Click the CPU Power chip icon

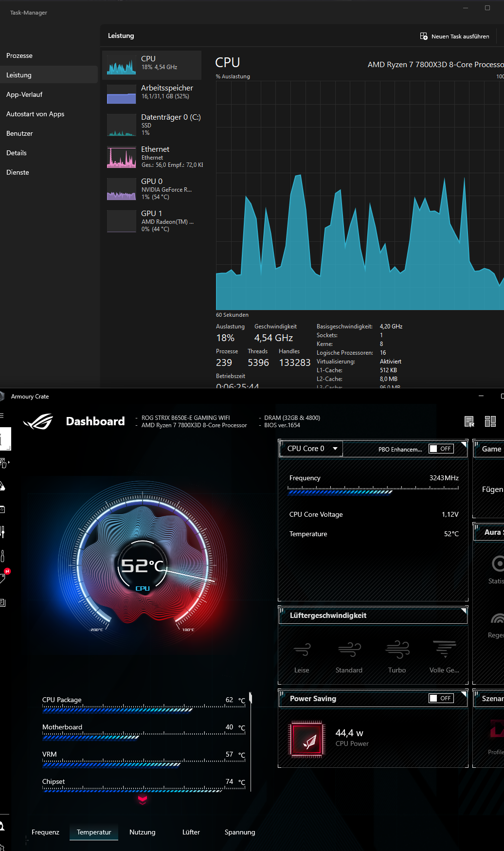[306, 739]
